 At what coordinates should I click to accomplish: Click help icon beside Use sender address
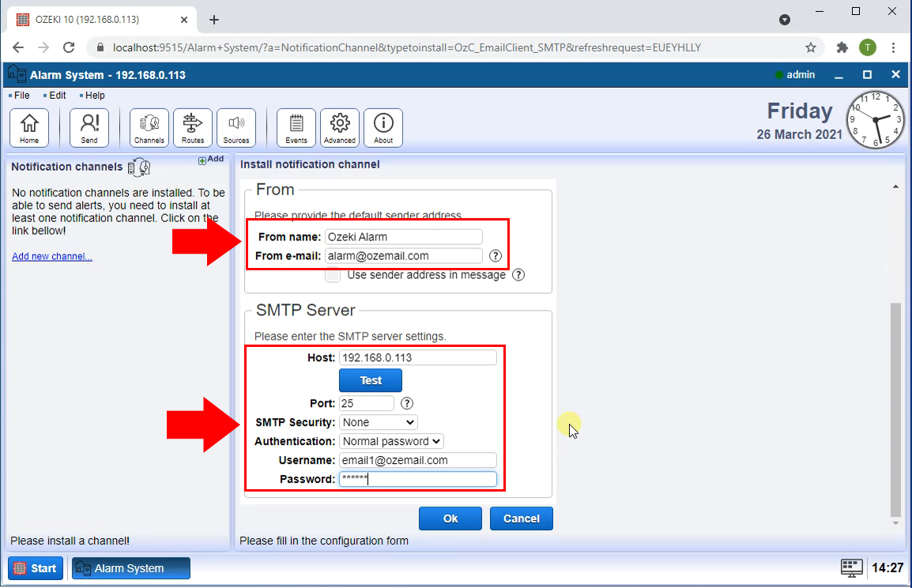point(518,275)
